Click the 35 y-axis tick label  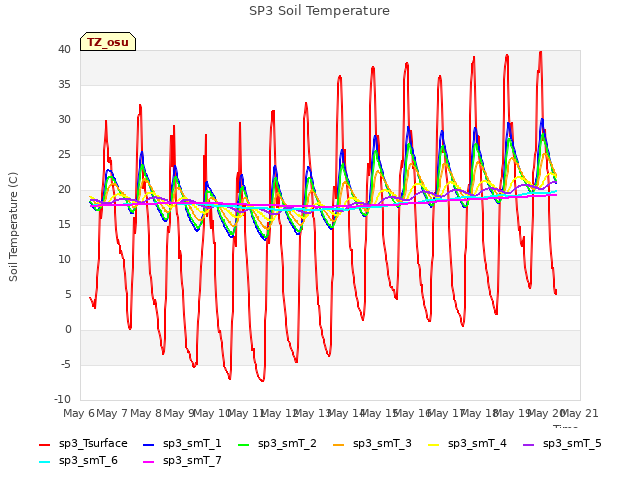(x=64, y=84)
